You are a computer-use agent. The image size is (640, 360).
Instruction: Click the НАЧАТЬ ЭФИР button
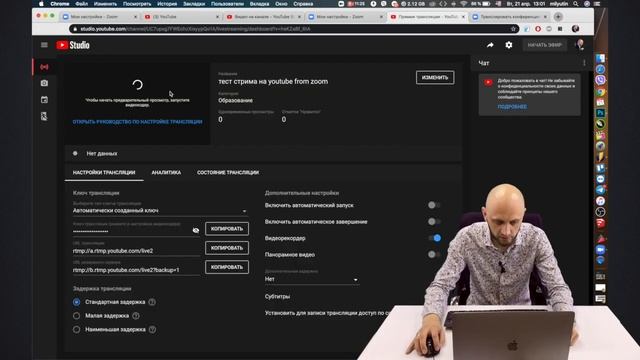544,45
